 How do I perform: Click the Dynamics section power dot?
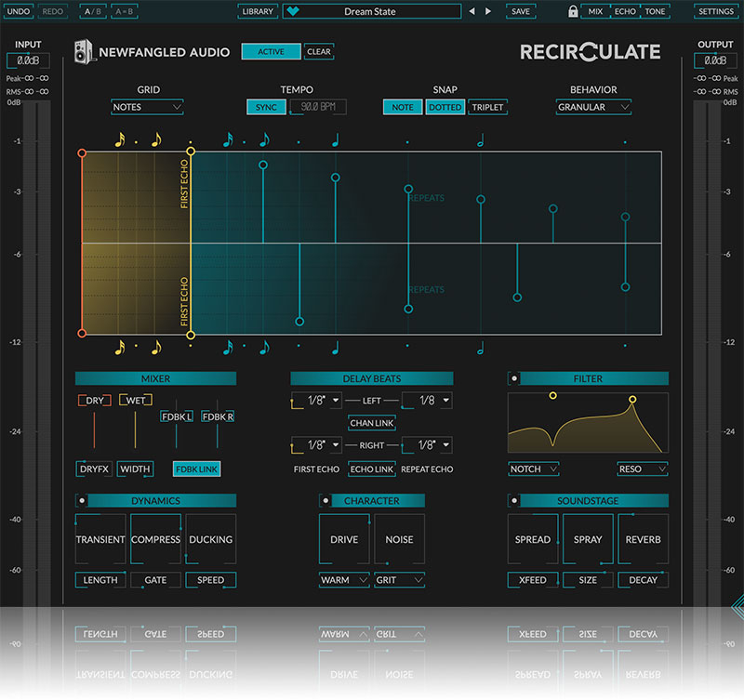coord(82,500)
